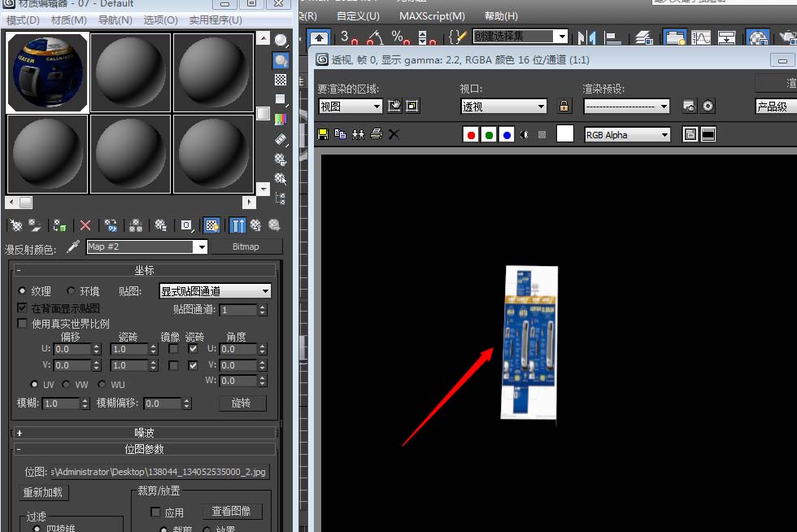The width and height of the screenshot is (797, 532).
Task: Toggle Show Shaded Material in Viewport
Action: pyautogui.click(x=212, y=225)
